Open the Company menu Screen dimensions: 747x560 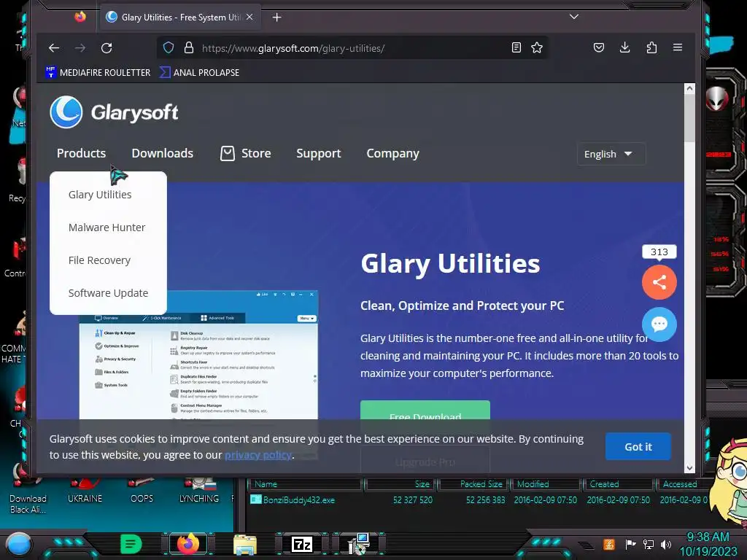point(392,153)
